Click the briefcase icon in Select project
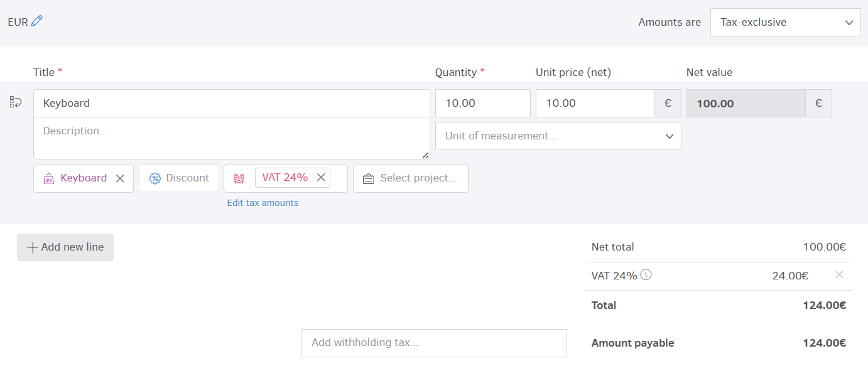The image size is (868, 373). [368, 178]
